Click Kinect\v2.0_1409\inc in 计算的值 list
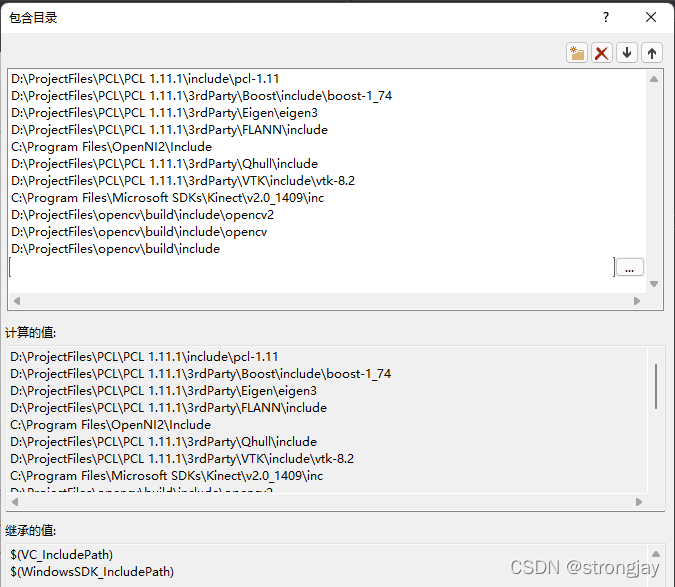675x587 pixels. (167, 476)
